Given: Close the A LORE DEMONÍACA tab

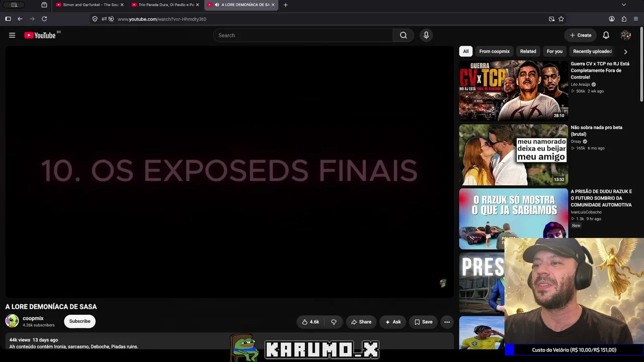Looking at the screenshot, I should 273,5.
